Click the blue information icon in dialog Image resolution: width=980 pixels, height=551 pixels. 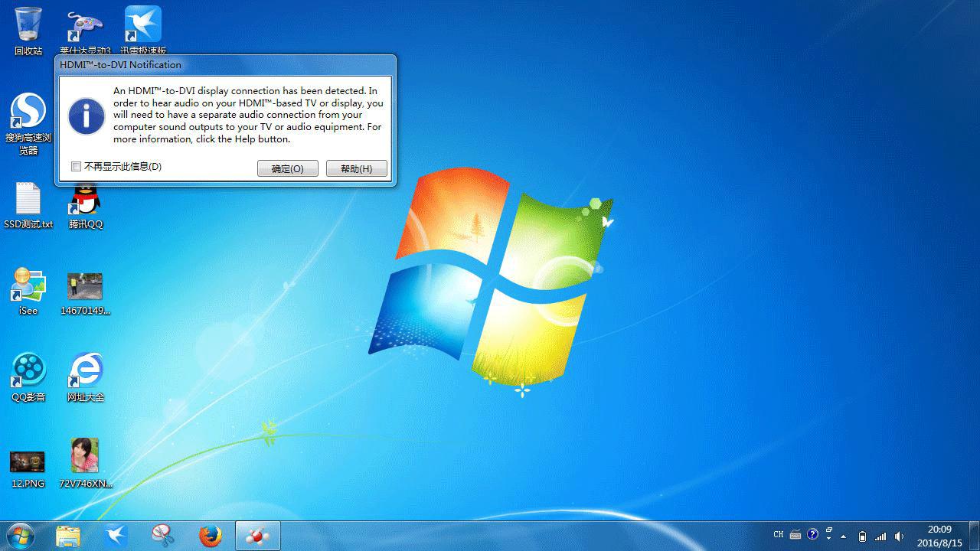click(x=86, y=117)
